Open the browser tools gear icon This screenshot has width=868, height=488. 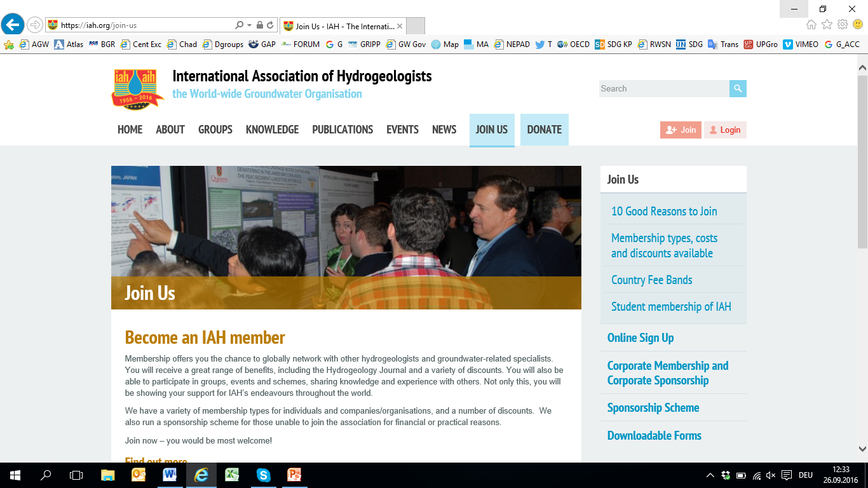(843, 25)
